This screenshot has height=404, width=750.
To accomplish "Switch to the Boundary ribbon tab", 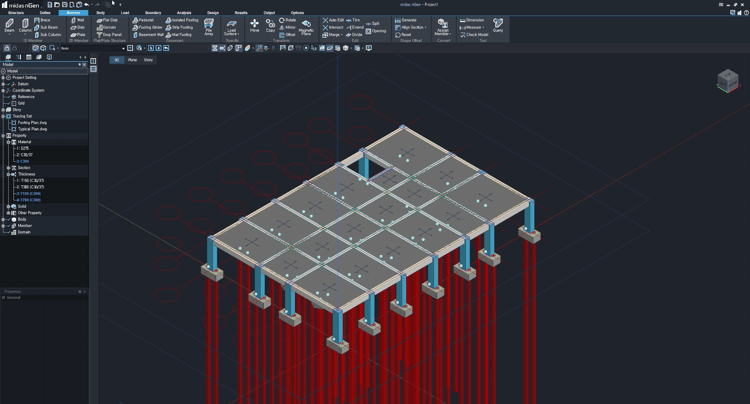I will click(153, 13).
